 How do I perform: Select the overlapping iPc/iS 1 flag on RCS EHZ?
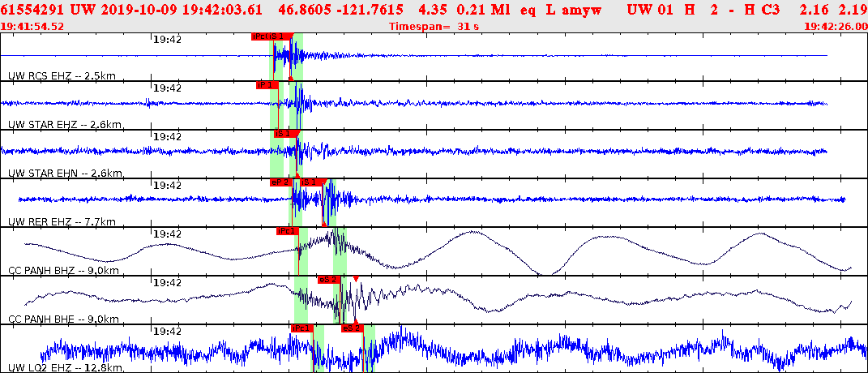(271, 36)
